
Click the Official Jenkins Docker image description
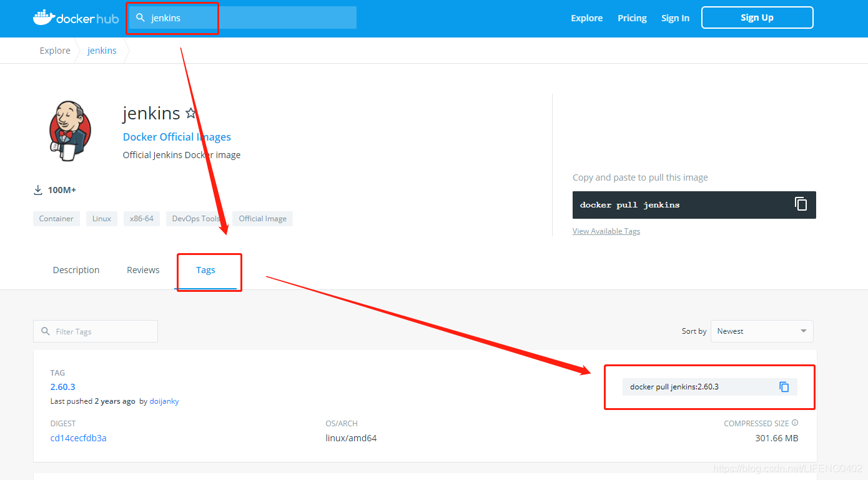(182, 155)
